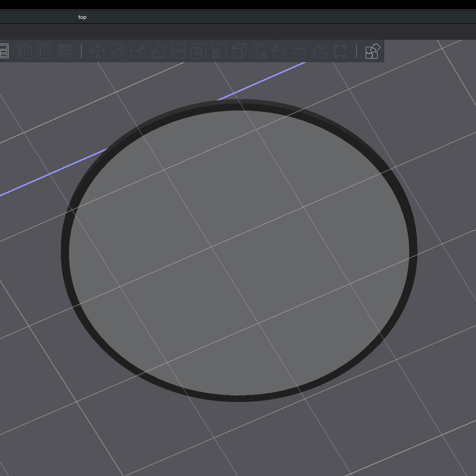Click the Split to Objects icon
Image resolution: width=476 pixels, height=476 pixels.
pyautogui.click(x=25, y=51)
